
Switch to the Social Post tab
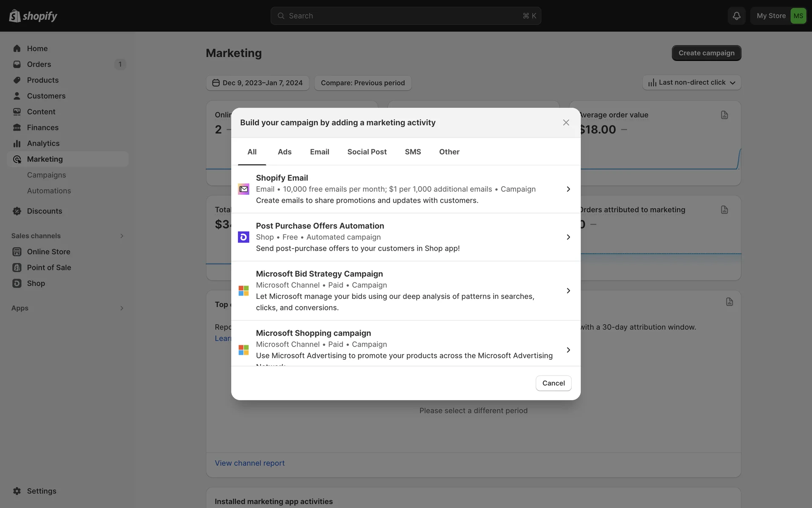367,152
